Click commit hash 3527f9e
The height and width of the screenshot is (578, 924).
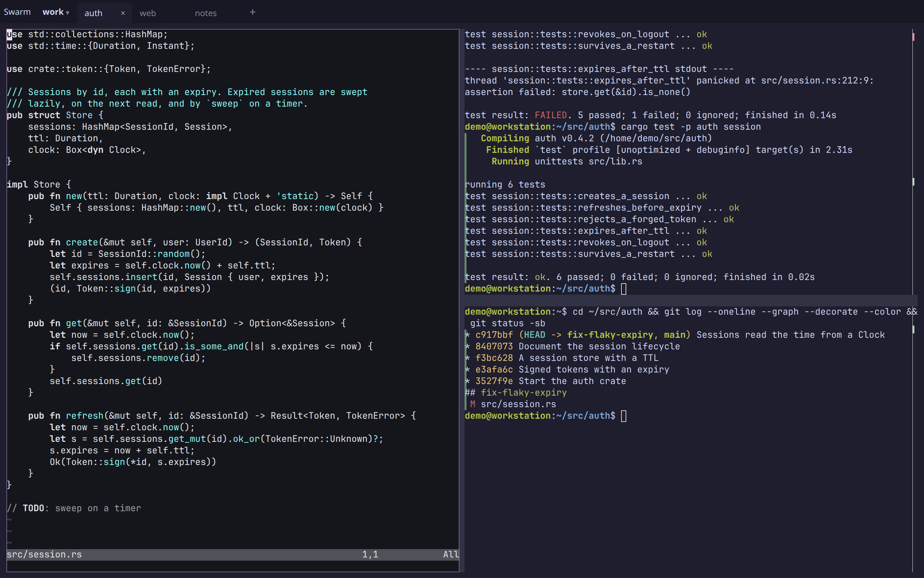click(x=494, y=381)
